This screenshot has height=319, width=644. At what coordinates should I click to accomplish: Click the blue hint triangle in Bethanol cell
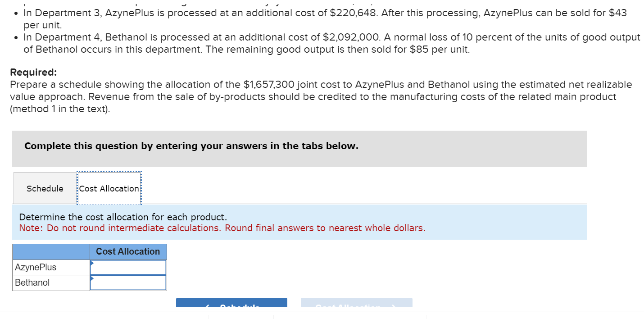[x=91, y=279]
